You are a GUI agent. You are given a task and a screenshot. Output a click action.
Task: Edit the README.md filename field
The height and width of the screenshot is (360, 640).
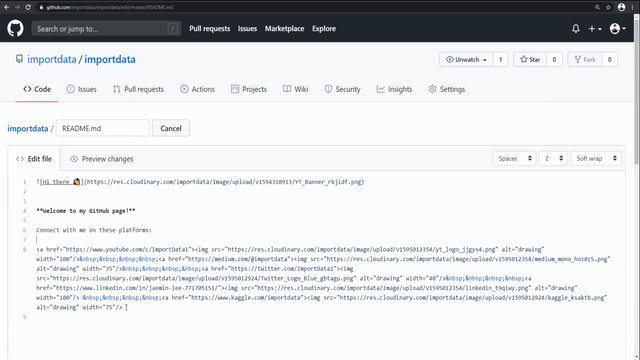tap(103, 128)
